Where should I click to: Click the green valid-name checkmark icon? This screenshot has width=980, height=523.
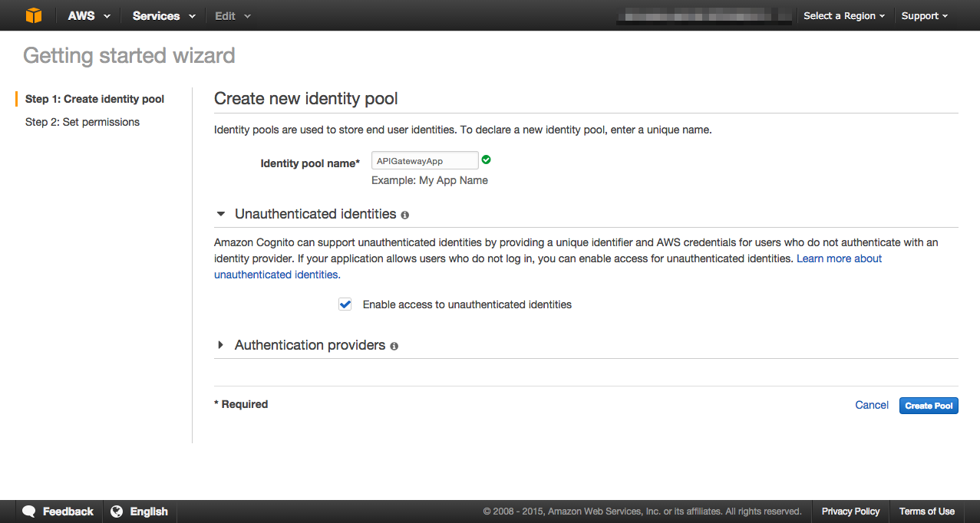point(487,160)
